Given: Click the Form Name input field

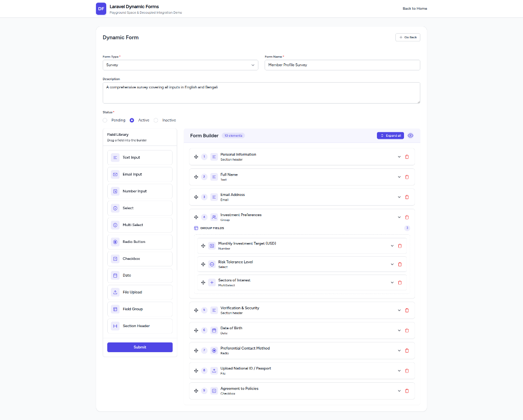Looking at the screenshot, I should (x=342, y=65).
